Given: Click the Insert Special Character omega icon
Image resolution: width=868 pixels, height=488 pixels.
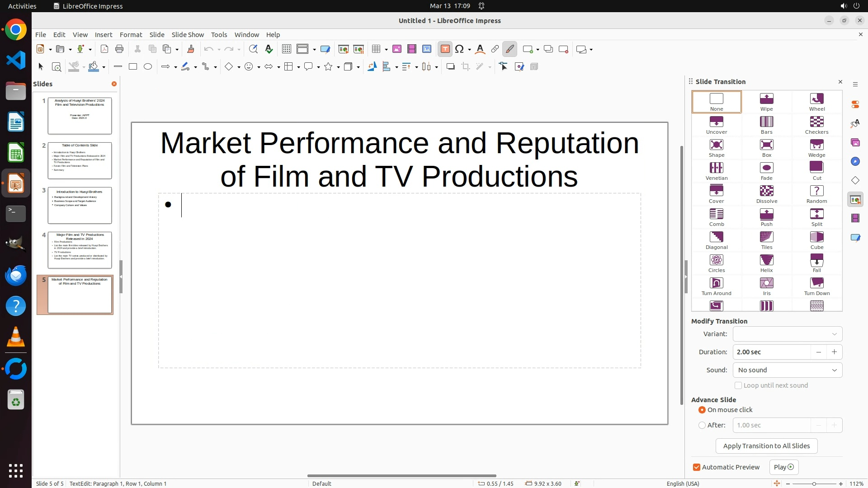Looking at the screenshot, I should [x=459, y=49].
